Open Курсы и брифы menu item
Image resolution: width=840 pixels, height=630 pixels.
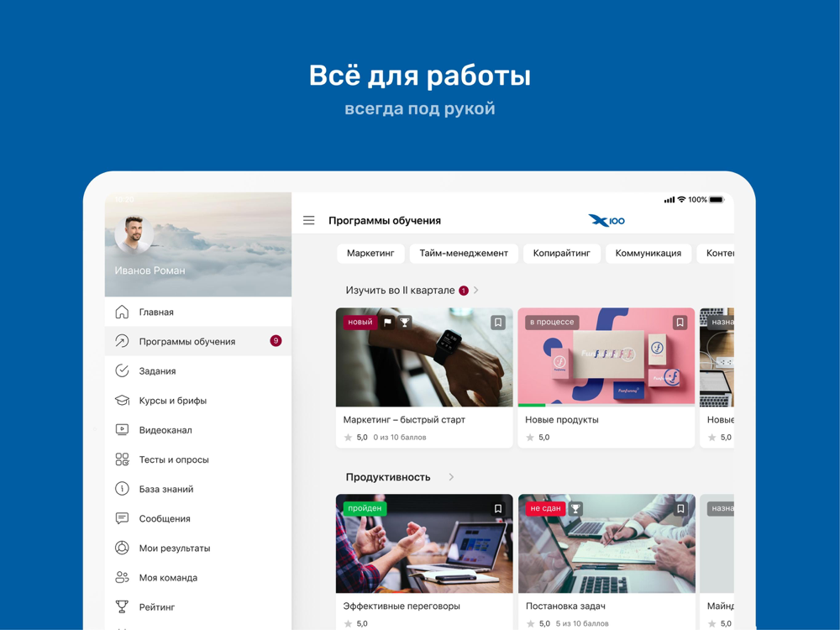(198, 400)
